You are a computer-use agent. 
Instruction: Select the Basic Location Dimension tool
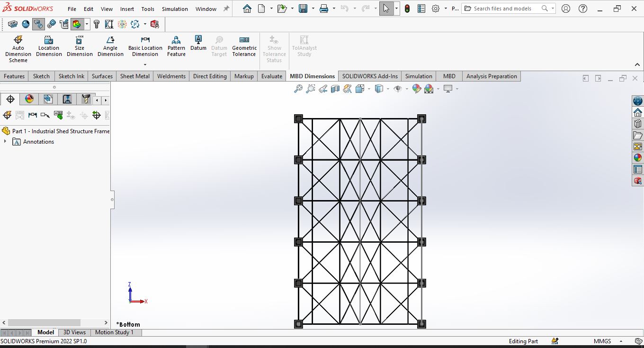coord(145,46)
